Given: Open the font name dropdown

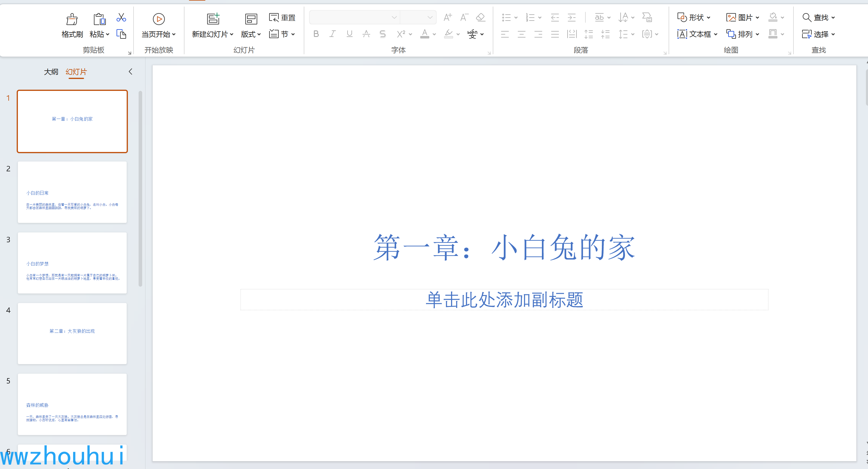Looking at the screenshot, I should pos(394,18).
